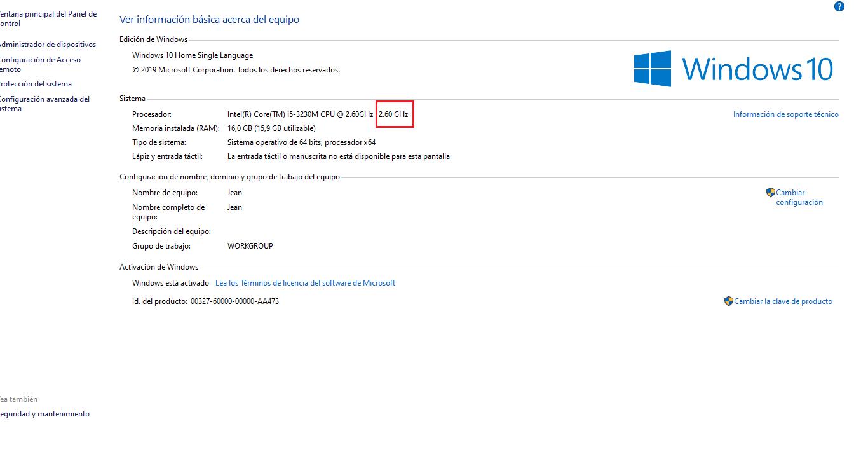Select the 16,0 GB (15,9 GB utilizable) value
868x468 pixels.
coord(271,128)
